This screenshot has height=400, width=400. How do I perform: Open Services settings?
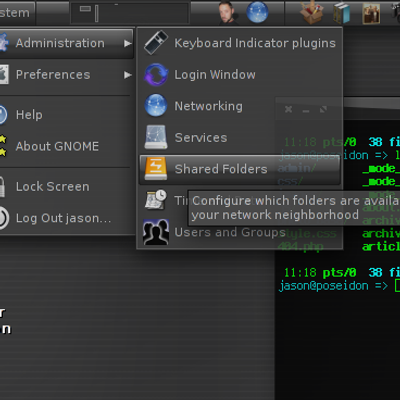(x=239, y=137)
